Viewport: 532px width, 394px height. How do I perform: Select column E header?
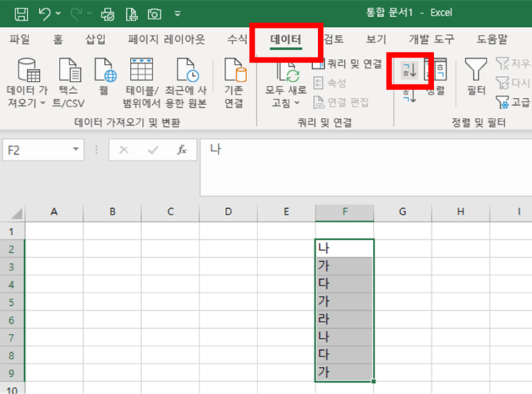click(287, 212)
